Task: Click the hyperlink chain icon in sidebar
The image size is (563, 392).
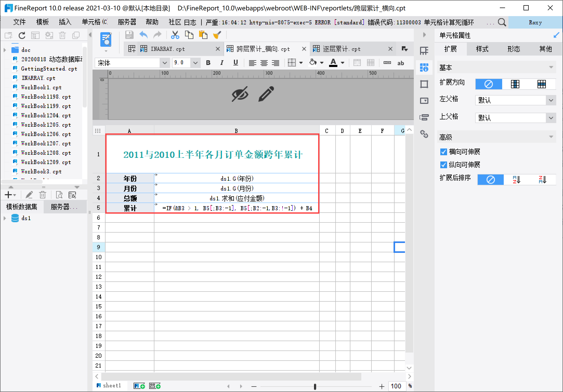Action: tap(424, 134)
